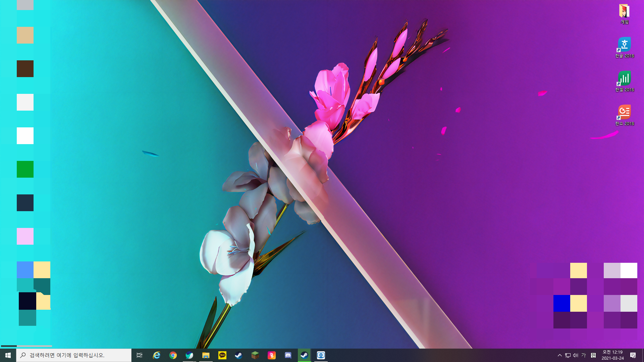
Task: Launch Minecraft grass block icon
Action: coord(255,355)
